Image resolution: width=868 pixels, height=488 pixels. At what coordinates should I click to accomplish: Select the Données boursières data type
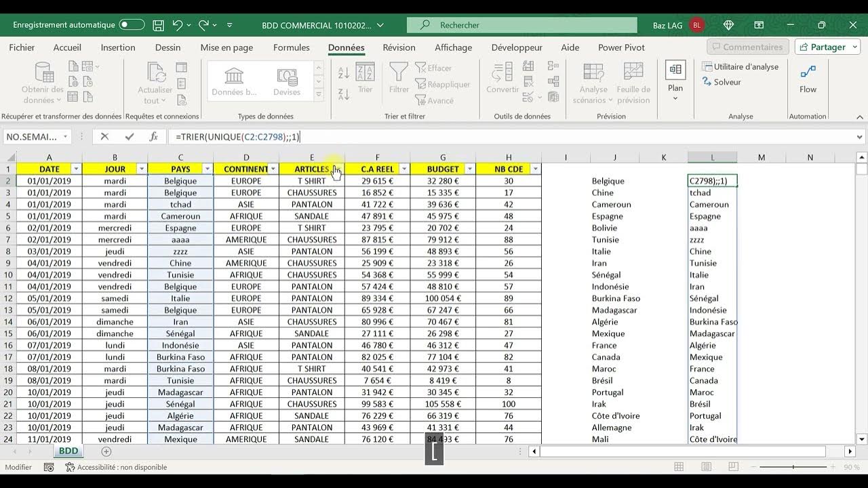[x=234, y=81]
